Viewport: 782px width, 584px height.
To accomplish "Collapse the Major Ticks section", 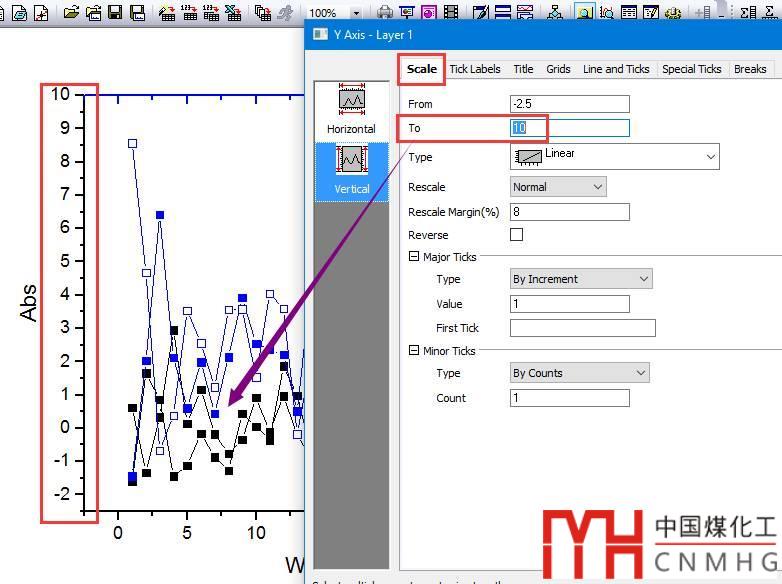I will (413, 256).
